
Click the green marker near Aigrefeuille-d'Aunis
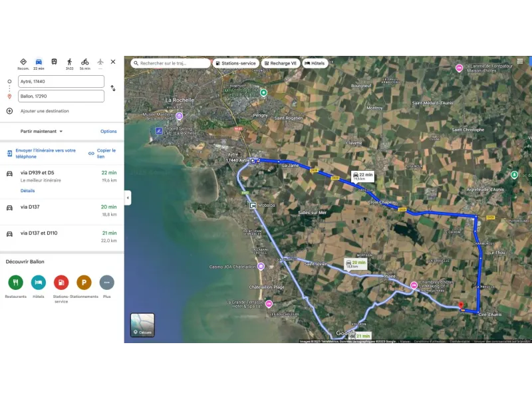pos(514,175)
